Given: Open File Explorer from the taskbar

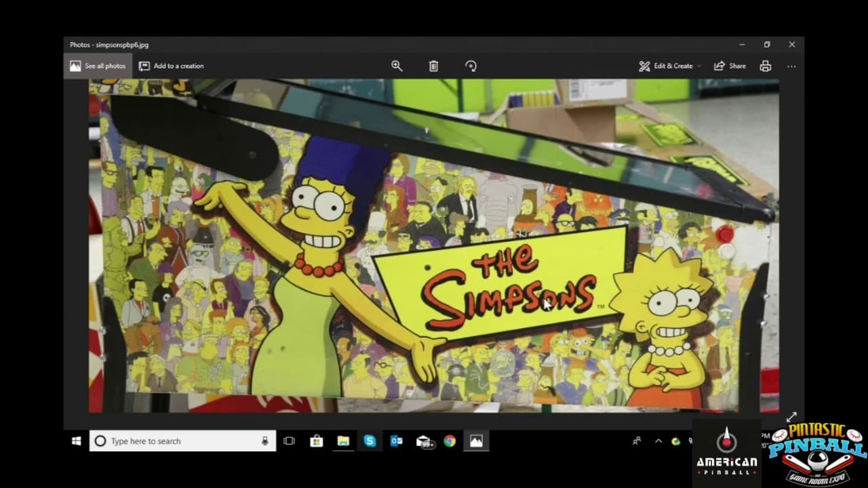Looking at the screenshot, I should click(x=343, y=441).
